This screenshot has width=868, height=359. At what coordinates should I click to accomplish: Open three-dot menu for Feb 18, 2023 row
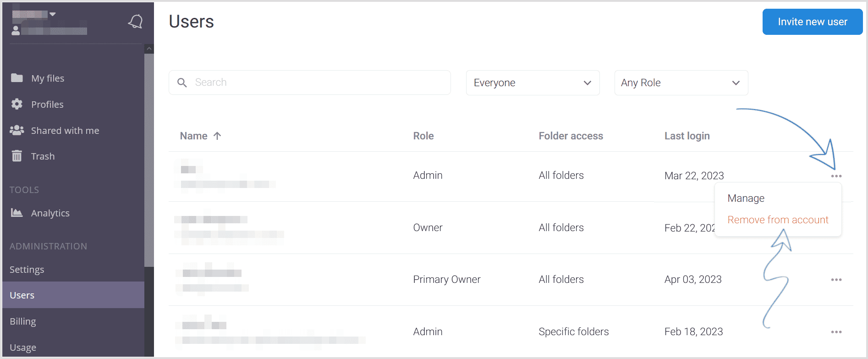[x=836, y=332]
